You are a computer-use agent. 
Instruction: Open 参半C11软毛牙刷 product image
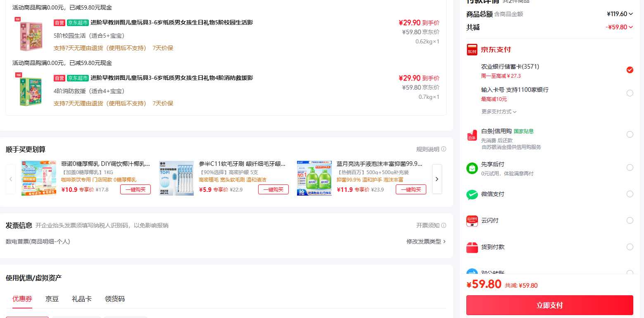[176, 178]
